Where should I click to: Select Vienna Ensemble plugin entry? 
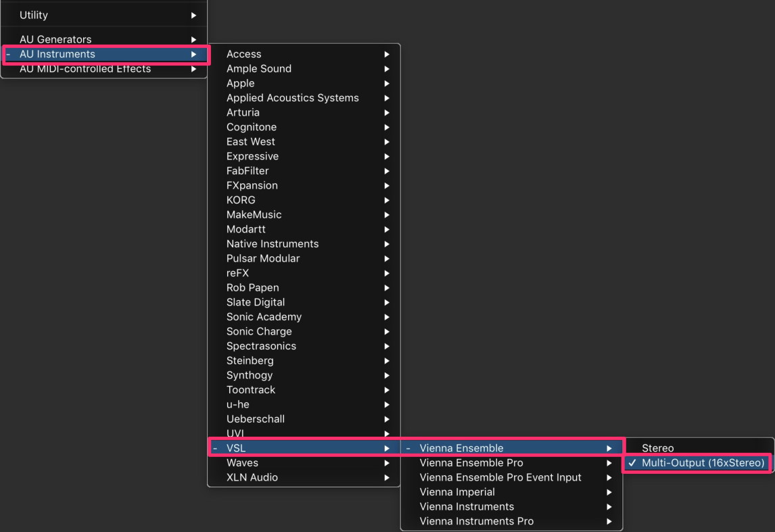tap(511, 448)
